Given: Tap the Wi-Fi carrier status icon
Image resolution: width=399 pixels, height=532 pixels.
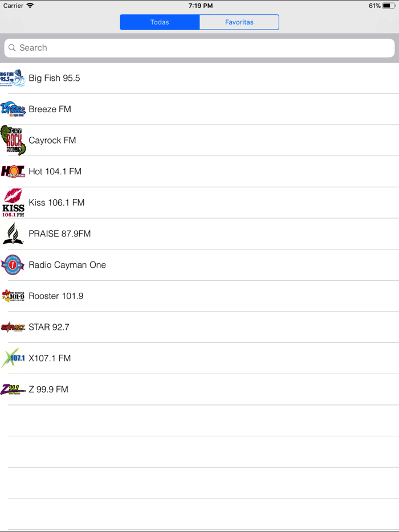Looking at the screenshot, I should tap(30, 5).
